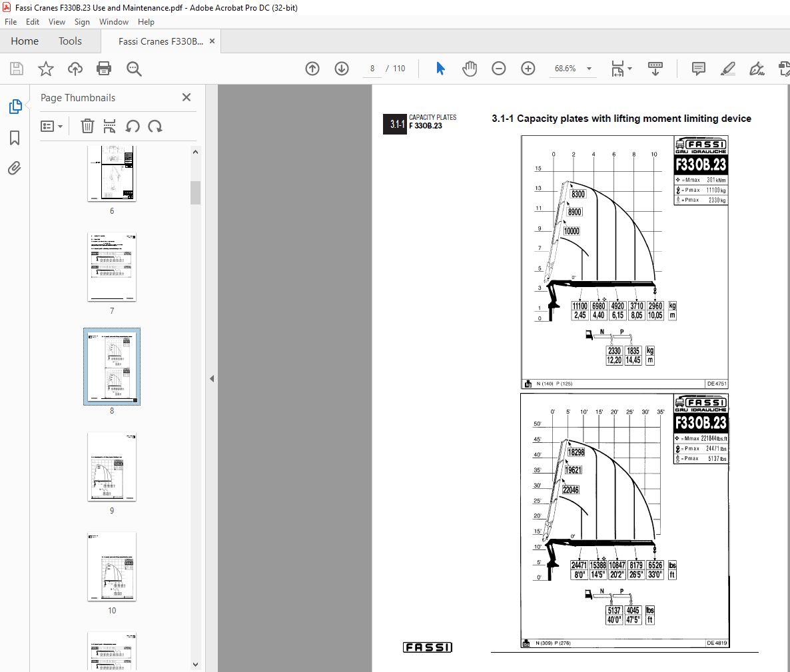Click the DE 4819 plate code
Screen dimensions: 790x672
coord(717,643)
